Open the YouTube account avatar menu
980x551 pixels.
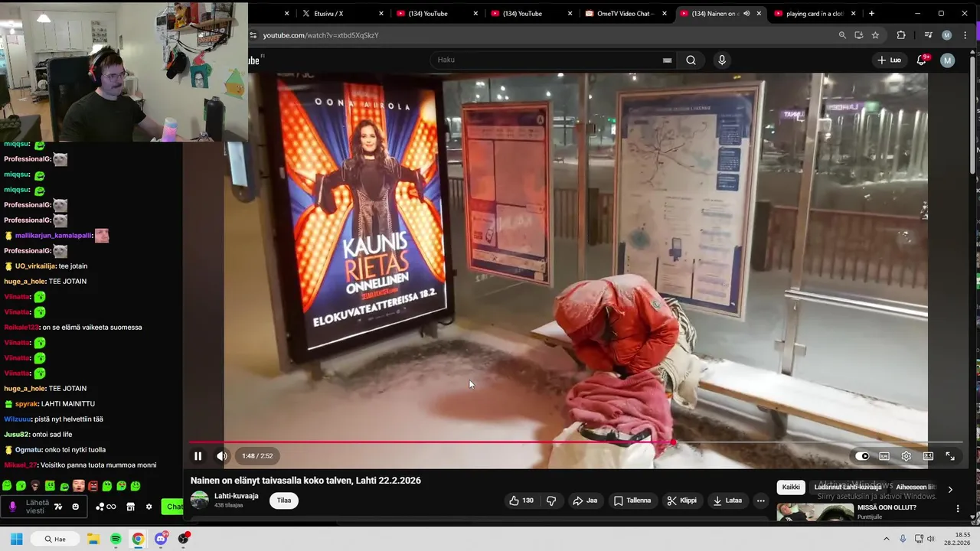(x=948, y=60)
